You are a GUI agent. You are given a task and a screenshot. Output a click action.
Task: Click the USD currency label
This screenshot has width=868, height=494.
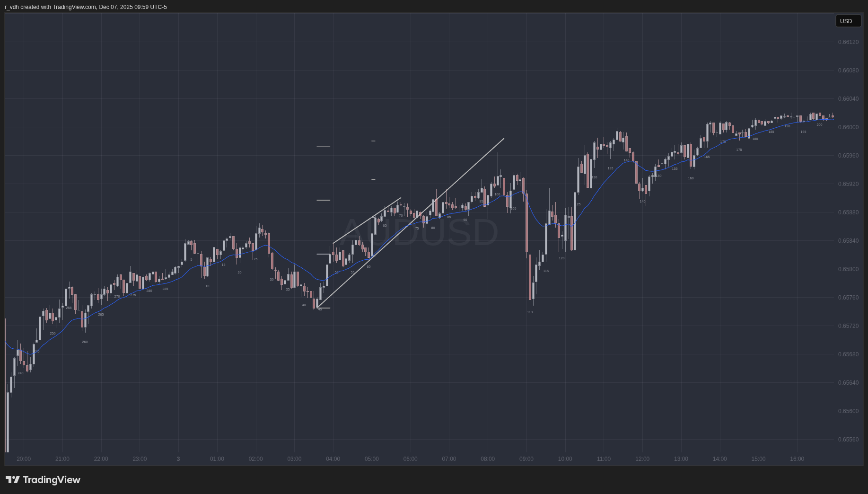pyautogui.click(x=846, y=21)
